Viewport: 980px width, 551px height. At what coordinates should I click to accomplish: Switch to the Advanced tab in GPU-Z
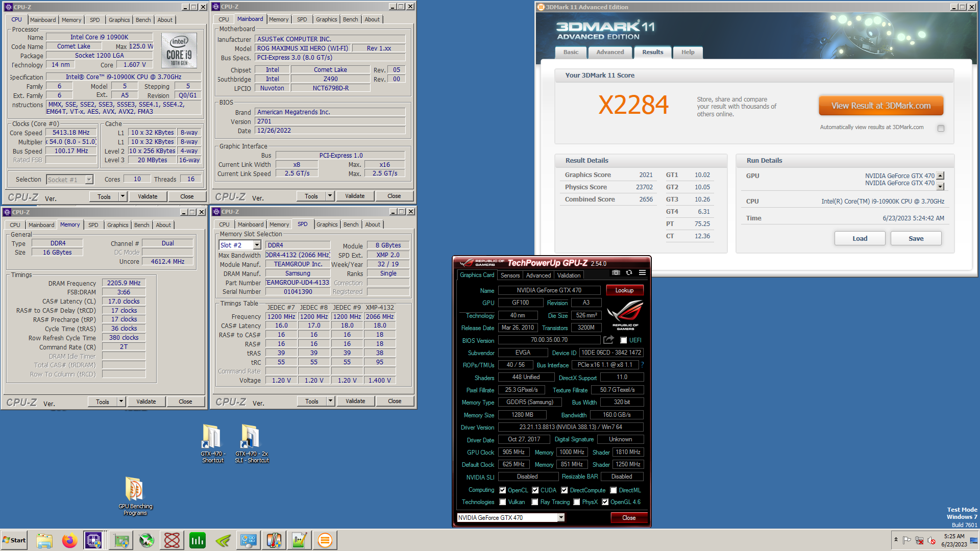[538, 275]
